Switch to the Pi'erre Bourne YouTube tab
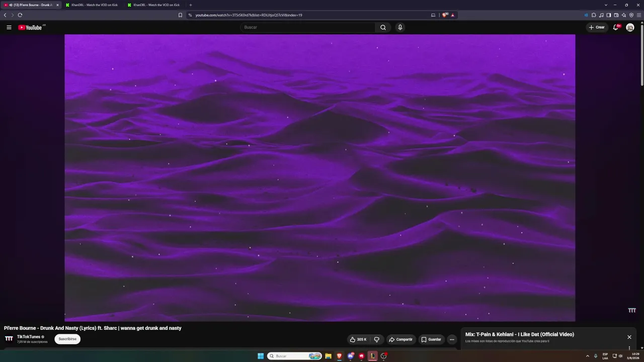This screenshot has width=644, height=362. 32,5
